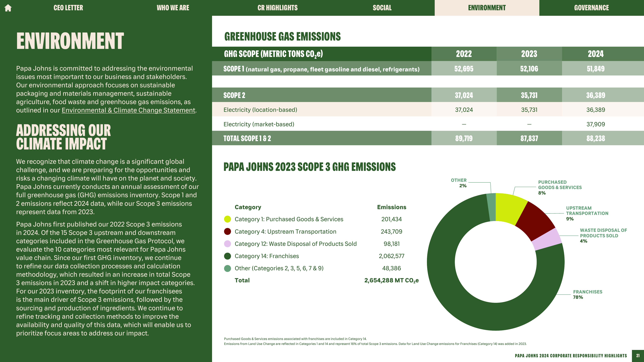The image size is (644, 362).
Task: Click Scope 1 2024 value 51,849
Action: (x=596, y=69)
